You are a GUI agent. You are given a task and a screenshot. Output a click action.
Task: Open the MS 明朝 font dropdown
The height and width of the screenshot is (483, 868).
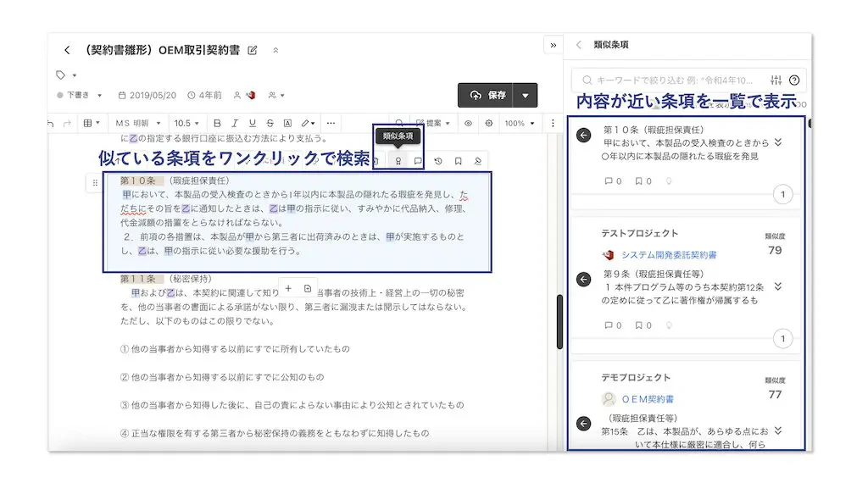(138, 124)
